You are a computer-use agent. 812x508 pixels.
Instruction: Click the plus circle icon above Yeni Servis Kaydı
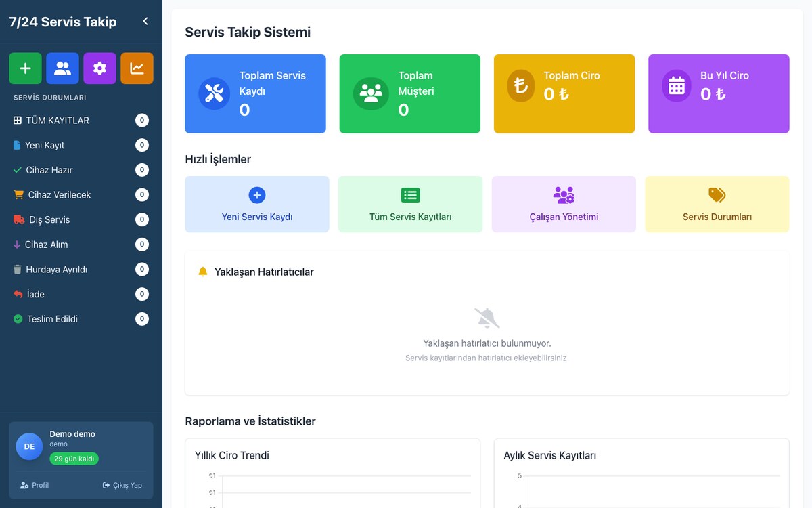[x=257, y=195]
